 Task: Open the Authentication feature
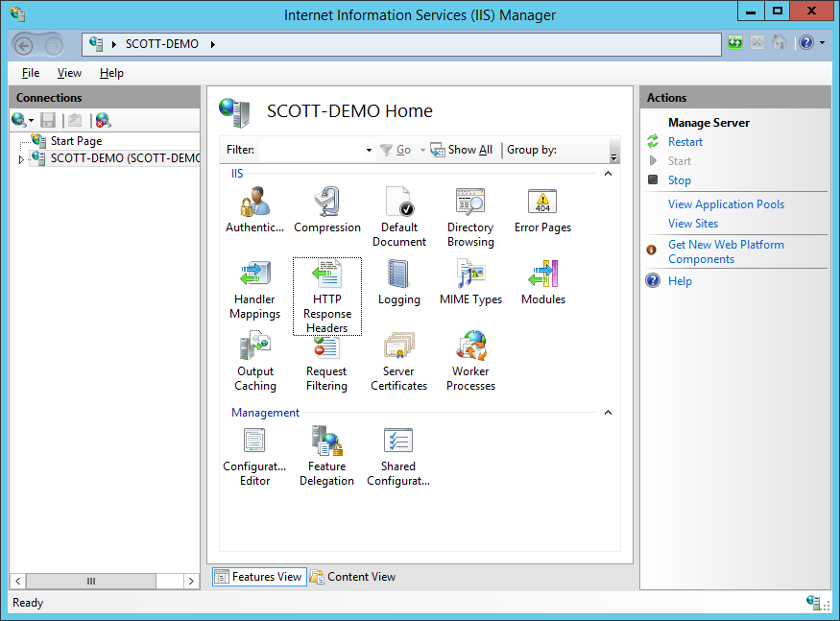click(254, 206)
